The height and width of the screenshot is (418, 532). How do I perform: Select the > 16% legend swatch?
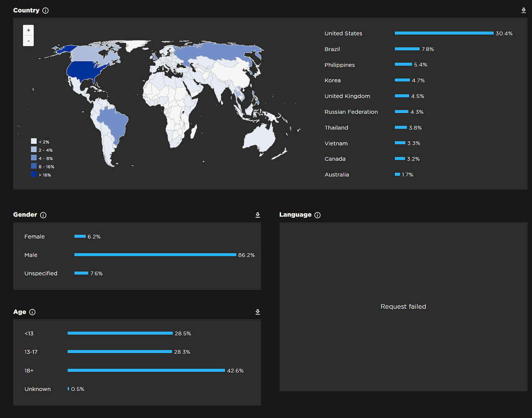34,175
